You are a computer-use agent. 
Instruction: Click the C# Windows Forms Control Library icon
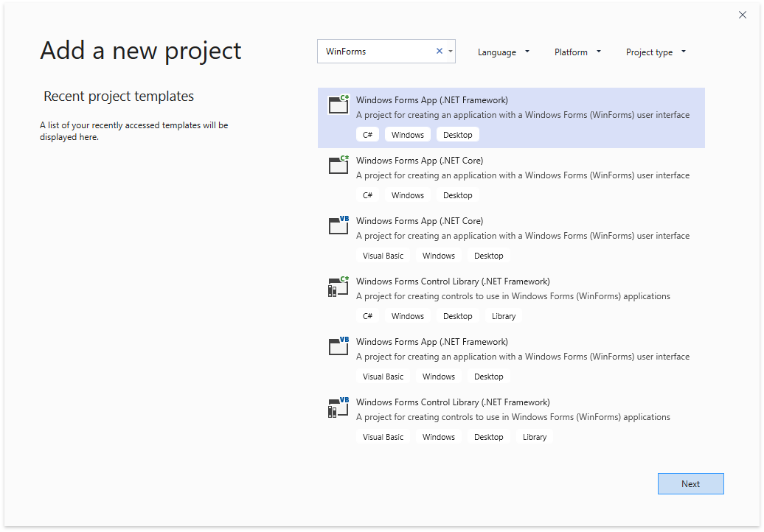338,287
